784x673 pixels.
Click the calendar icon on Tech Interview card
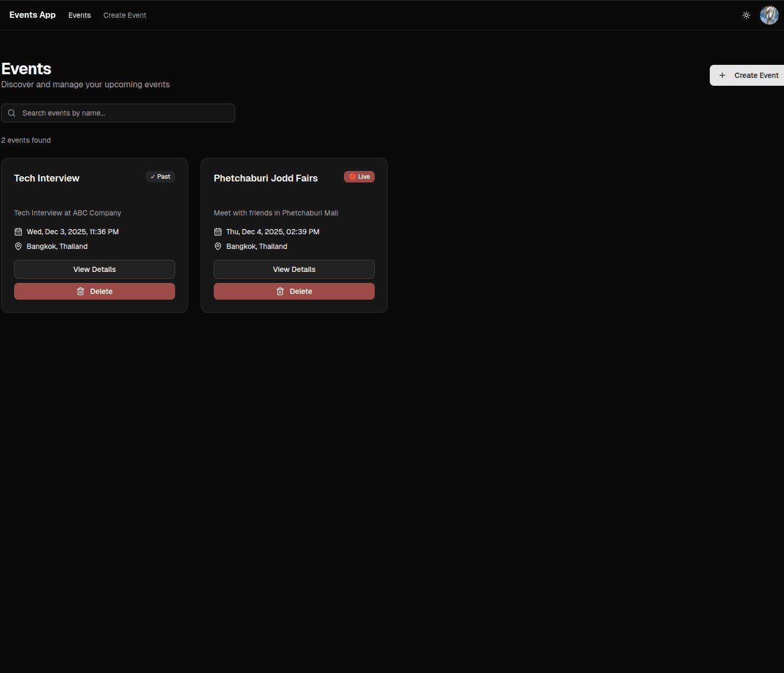(x=18, y=231)
